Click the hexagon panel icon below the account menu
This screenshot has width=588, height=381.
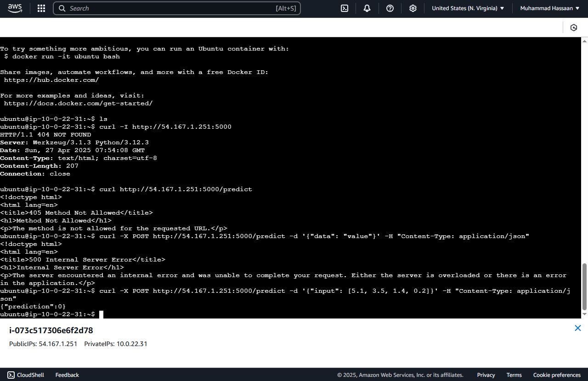tap(574, 28)
